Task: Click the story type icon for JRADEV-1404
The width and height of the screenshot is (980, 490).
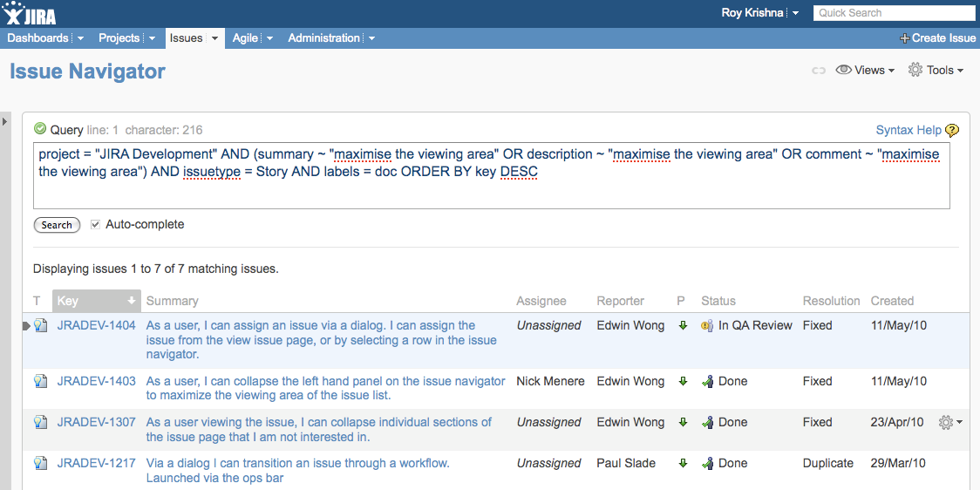Action: (41, 325)
